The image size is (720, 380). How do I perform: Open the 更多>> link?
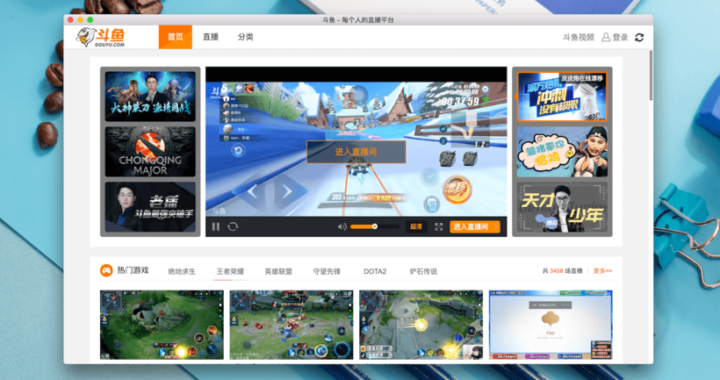click(602, 271)
